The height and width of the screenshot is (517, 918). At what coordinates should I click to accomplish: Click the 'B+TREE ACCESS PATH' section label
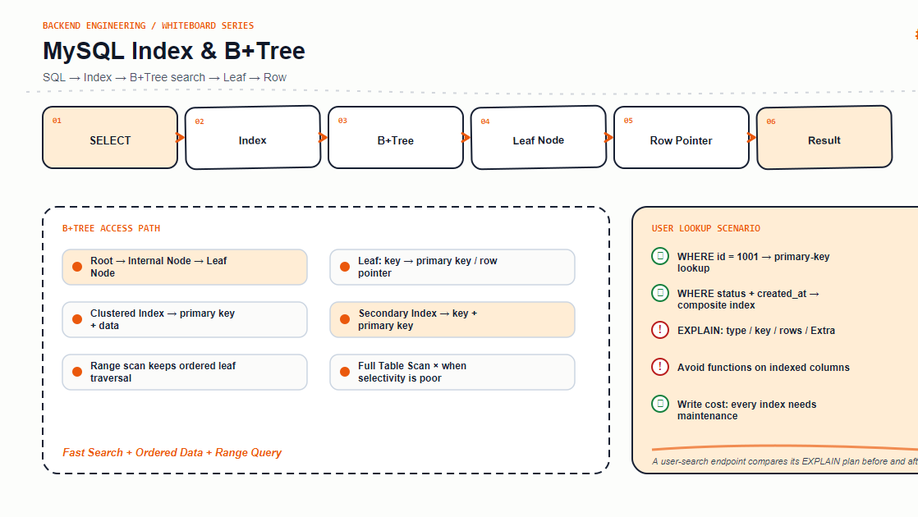coord(111,228)
